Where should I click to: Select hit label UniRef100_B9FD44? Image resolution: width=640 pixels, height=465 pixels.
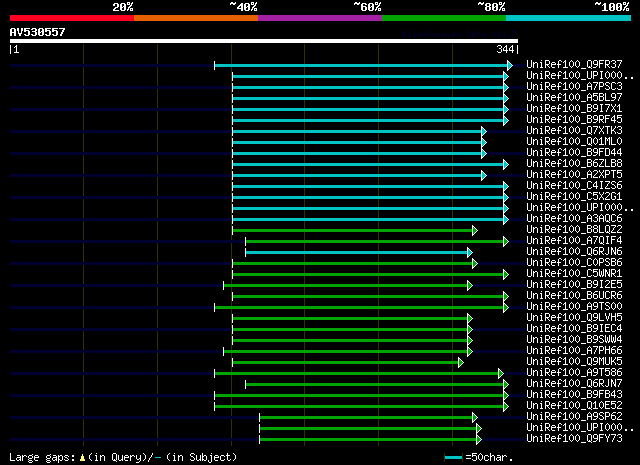(574, 152)
